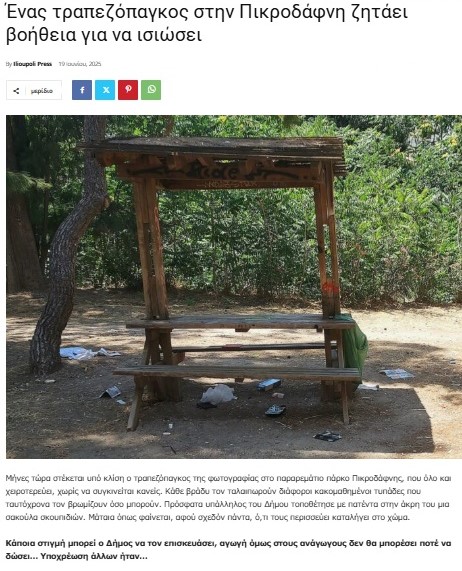Click the μερίδιο share label

coord(42,91)
